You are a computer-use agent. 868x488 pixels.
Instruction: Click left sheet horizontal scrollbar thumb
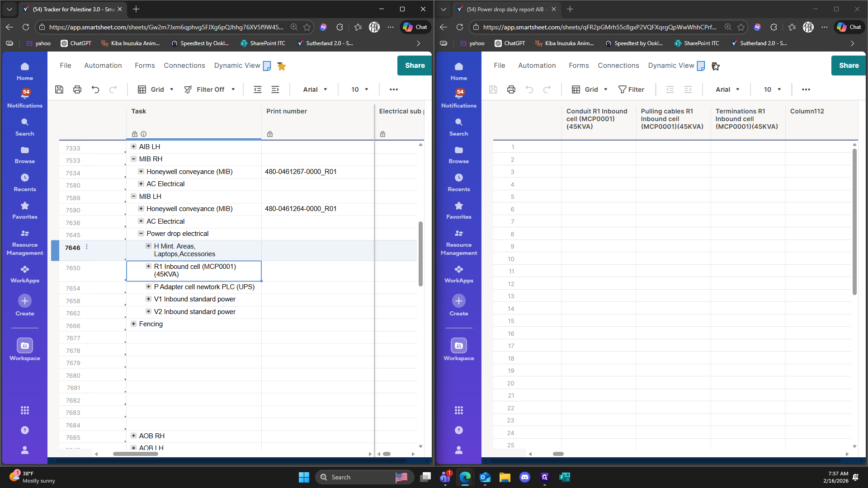(135, 454)
